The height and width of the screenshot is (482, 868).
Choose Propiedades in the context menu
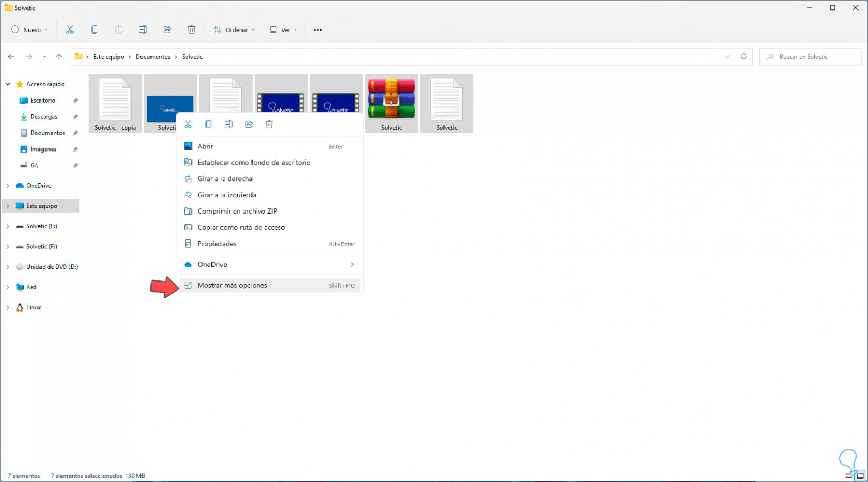coord(269,244)
